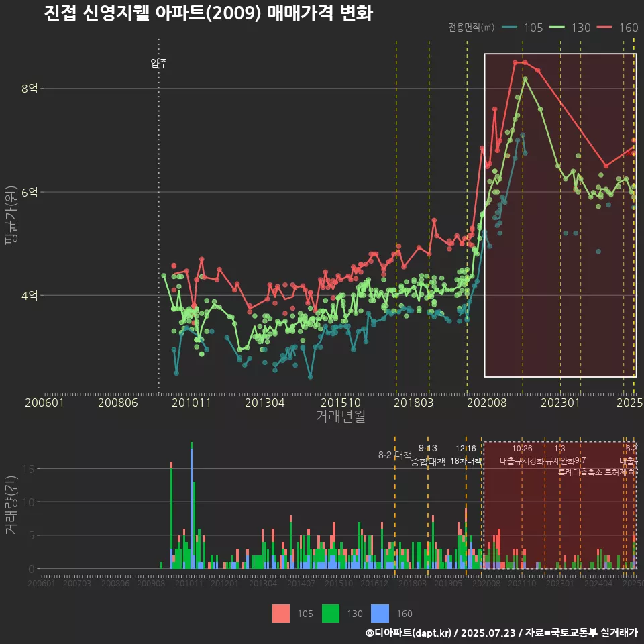644x644 pixels.
Task: Click the salmon 105 square in the bottom legend
Action: tap(281, 614)
